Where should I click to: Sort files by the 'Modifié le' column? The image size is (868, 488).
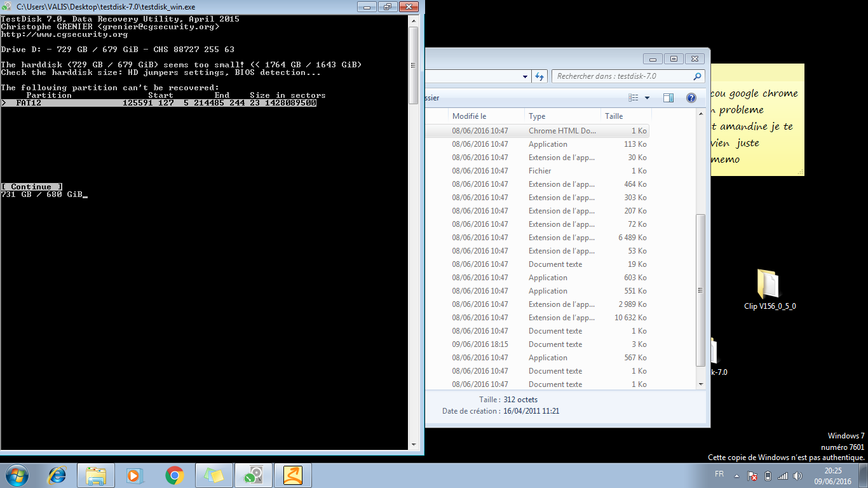(x=486, y=116)
